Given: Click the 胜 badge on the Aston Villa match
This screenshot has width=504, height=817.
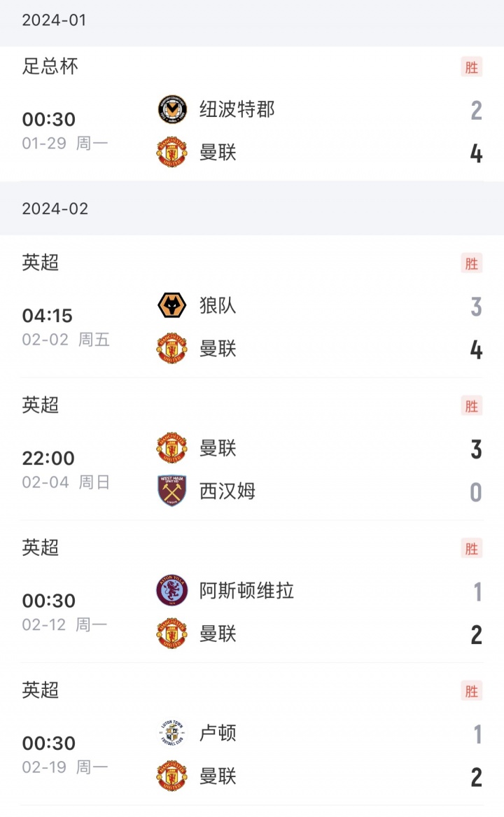Looking at the screenshot, I should click(472, 548).
